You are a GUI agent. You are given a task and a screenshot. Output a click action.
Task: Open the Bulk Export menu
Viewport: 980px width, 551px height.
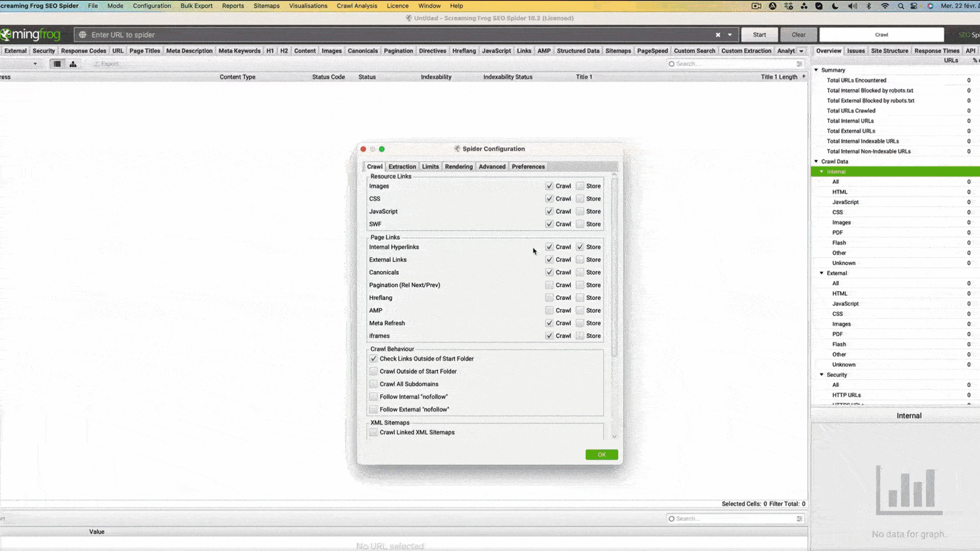[196, 6]
